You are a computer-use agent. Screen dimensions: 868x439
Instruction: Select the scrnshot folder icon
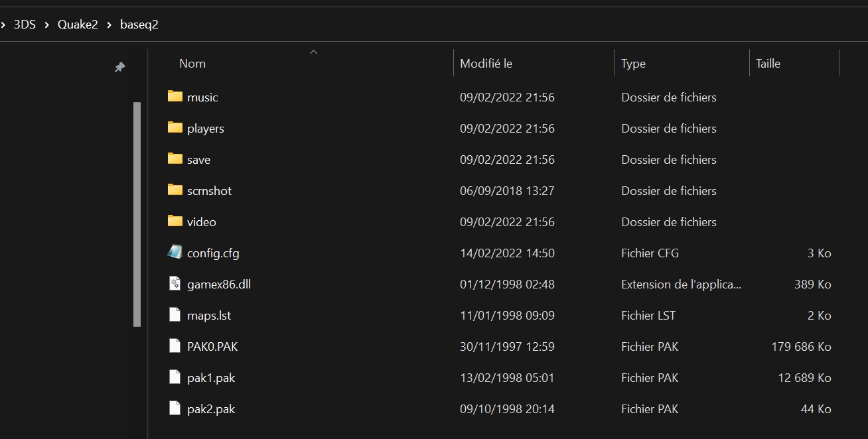pyautogui.click(x=175, y=190)
